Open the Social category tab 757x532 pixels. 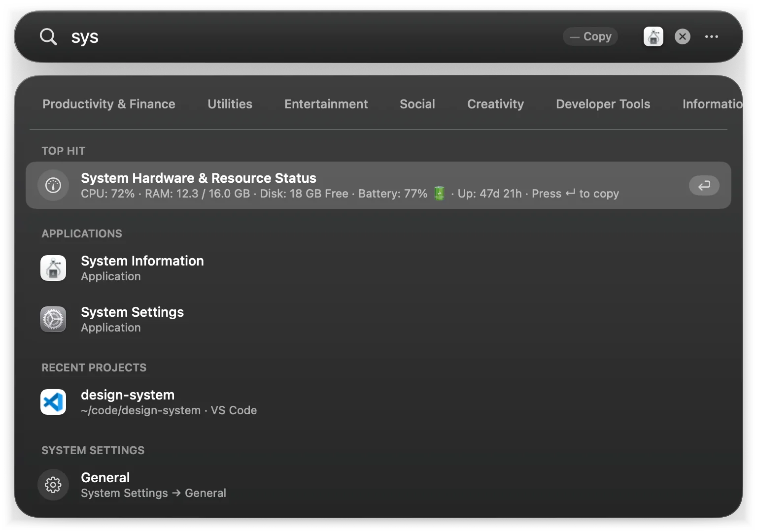coord(417,104)
